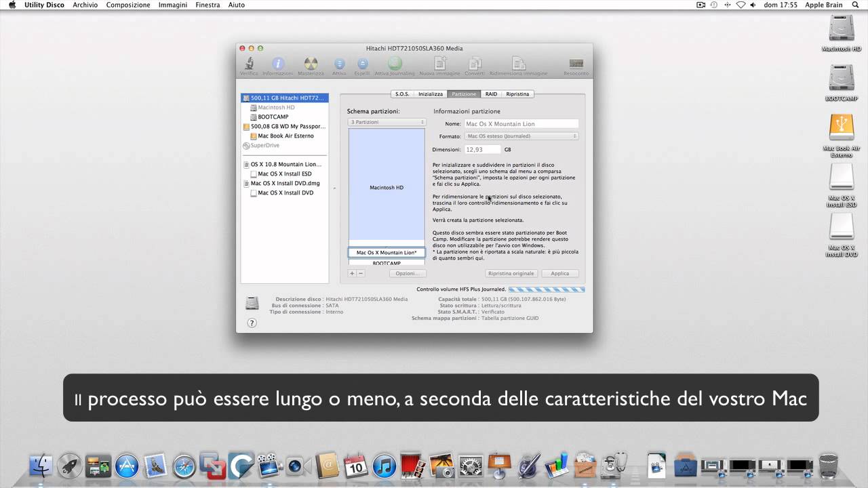Click the Nome partition text field
The width and height of the screenshot is (868, 488).
pos(521,124)
